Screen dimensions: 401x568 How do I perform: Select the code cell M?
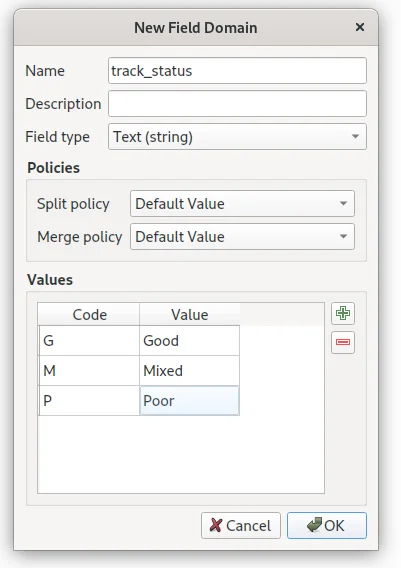click(x=89, y=371)
